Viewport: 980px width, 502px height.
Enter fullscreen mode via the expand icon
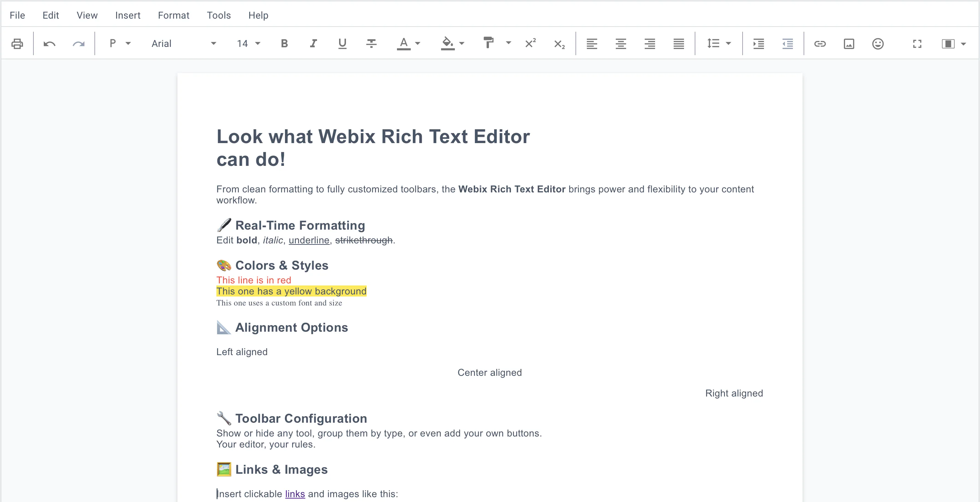(917, 44)
